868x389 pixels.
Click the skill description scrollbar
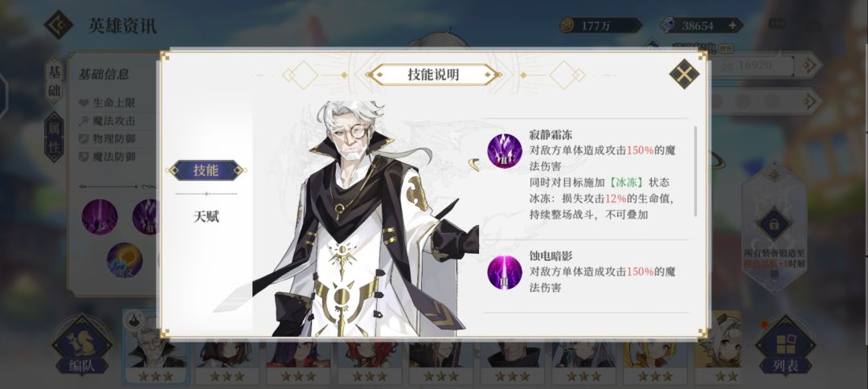pos(695,171)
